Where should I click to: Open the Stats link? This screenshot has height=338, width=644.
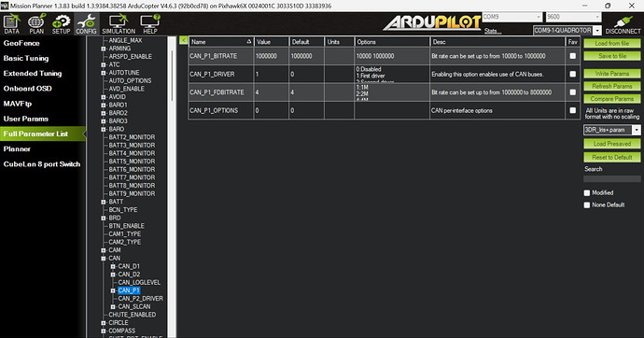(x=492, y=31)
